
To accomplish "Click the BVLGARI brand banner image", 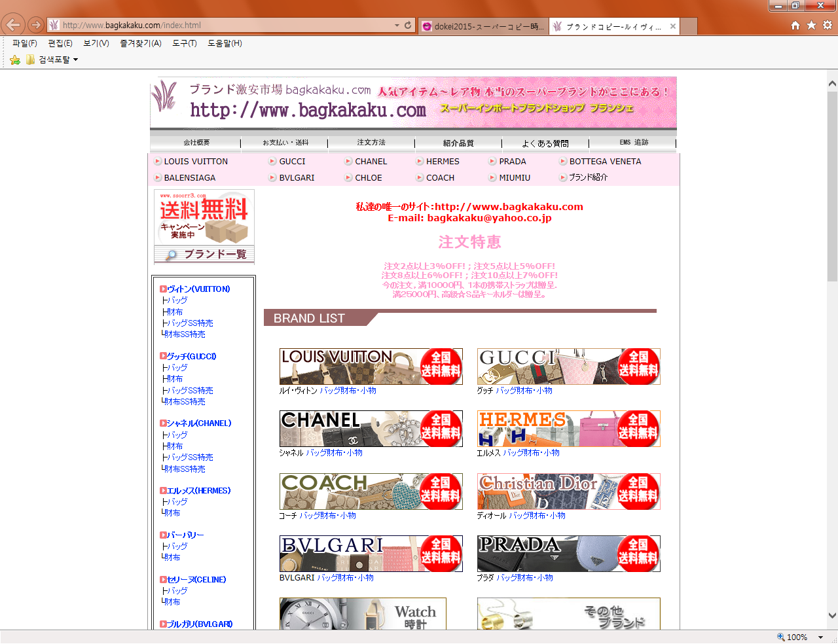I will pyautogui.click(x=371, y=554).
